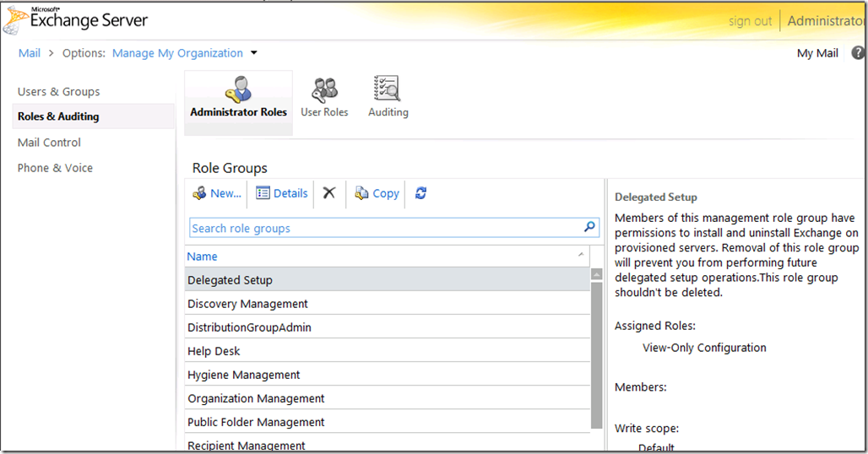The height and width of the screenshot is (454, 868).
Task: Copy the selected role group
Action: click(x=377, y=193)
